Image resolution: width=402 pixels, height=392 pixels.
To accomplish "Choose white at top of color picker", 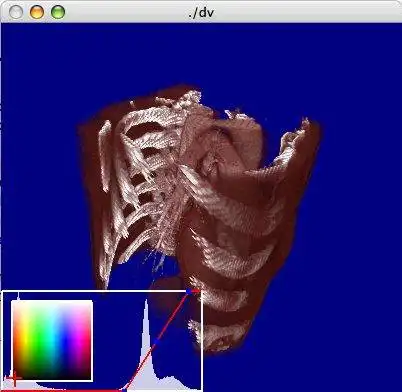I will [x=52, y=303].
